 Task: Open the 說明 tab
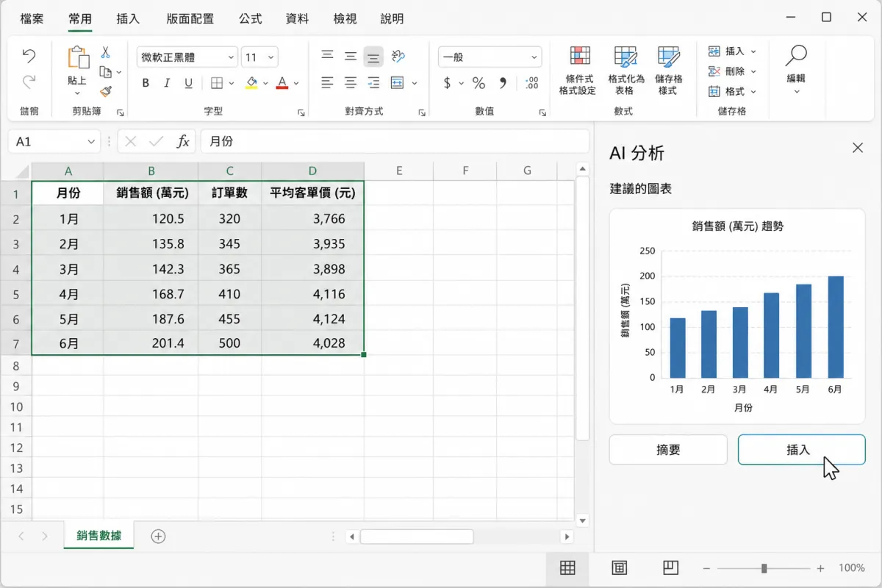point(392,19)
